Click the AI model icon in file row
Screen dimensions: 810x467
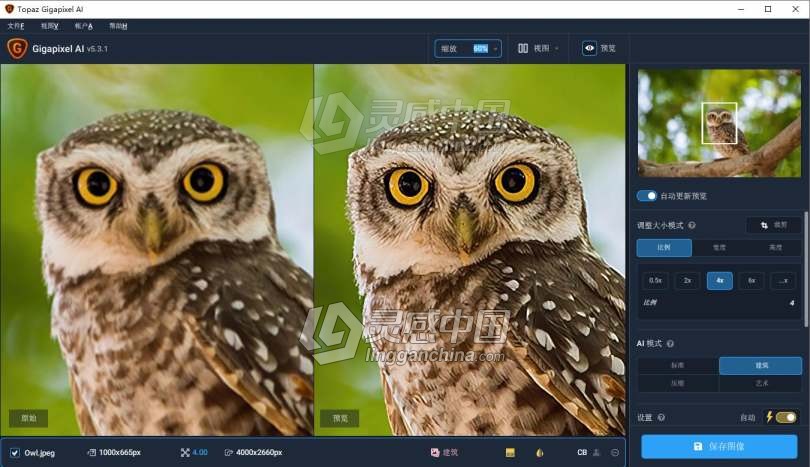pyautogui.click(x=435, y=453)
